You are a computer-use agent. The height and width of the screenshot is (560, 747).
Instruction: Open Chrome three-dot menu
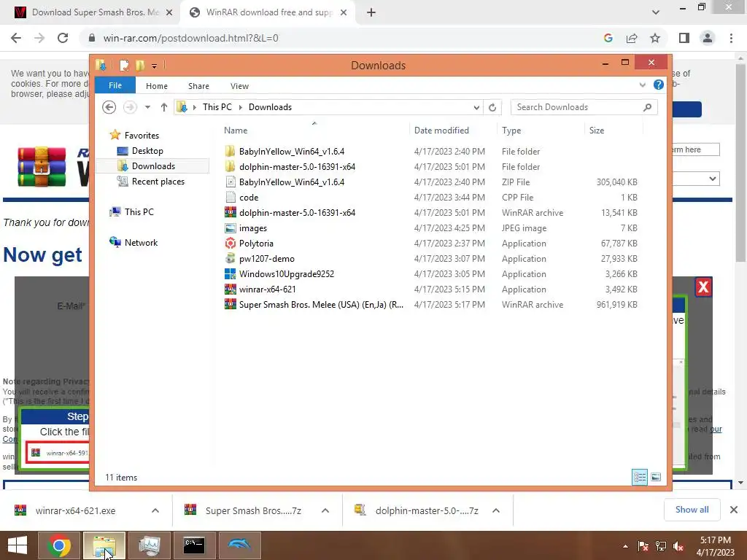click(731, 38)
